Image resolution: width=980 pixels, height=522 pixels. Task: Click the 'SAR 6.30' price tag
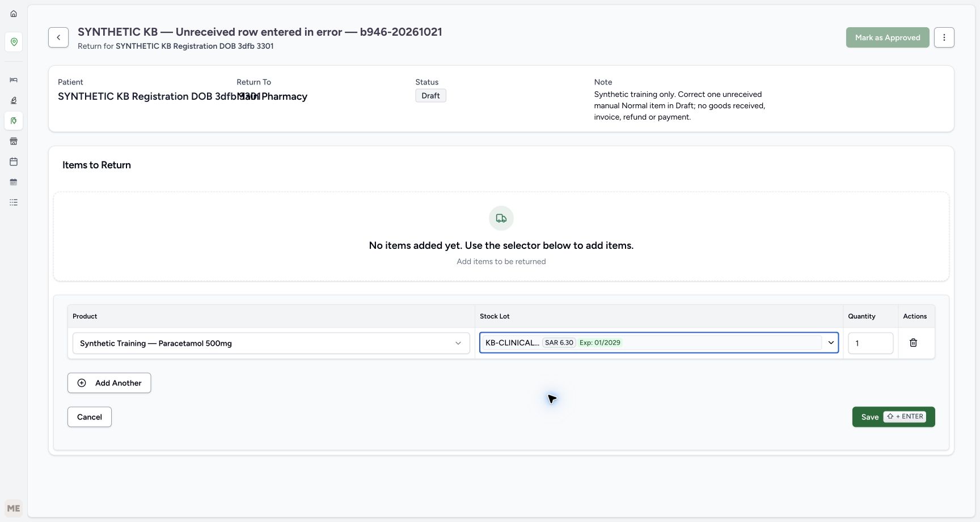click(x=559, y=343)
